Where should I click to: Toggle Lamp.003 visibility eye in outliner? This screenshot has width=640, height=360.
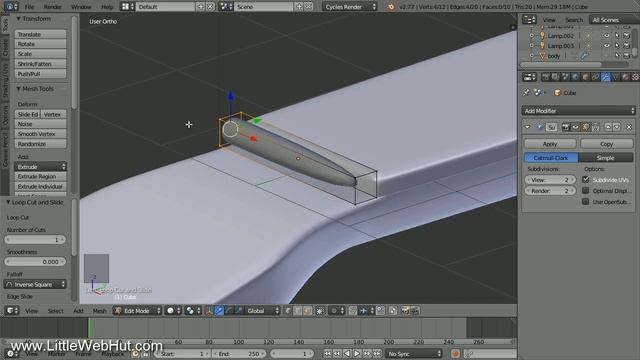607,46
